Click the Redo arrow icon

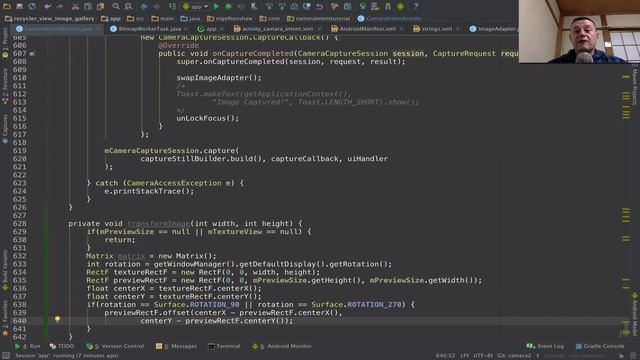[60, 6]
